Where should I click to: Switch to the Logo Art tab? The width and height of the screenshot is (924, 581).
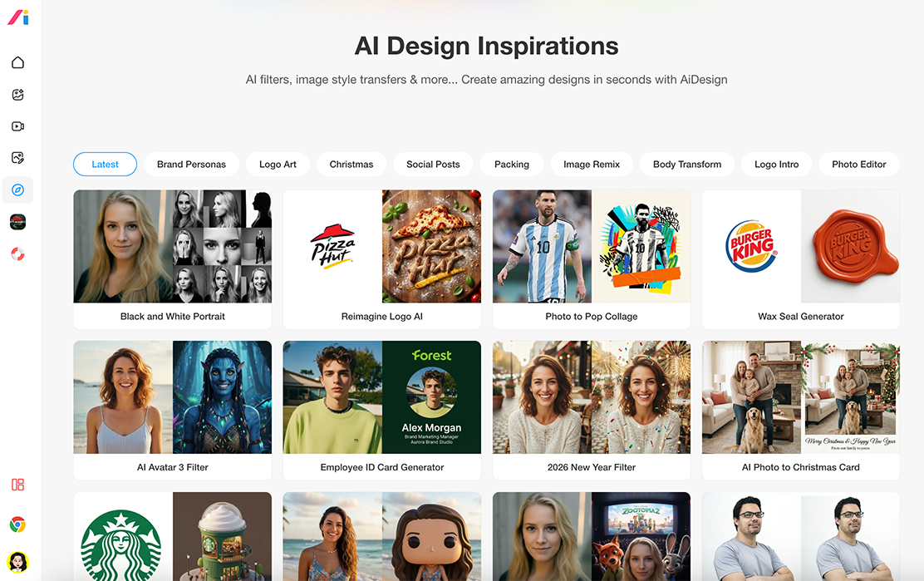(278, 165)
